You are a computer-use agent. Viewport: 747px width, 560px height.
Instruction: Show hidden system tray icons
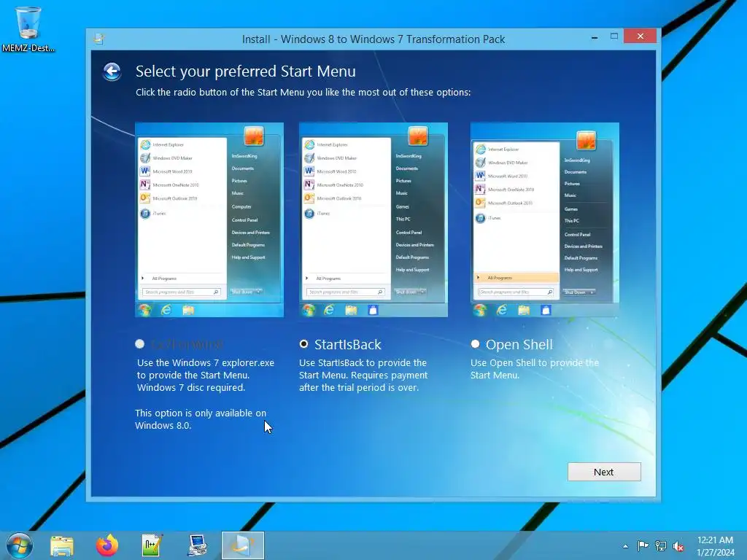(625, 546)
